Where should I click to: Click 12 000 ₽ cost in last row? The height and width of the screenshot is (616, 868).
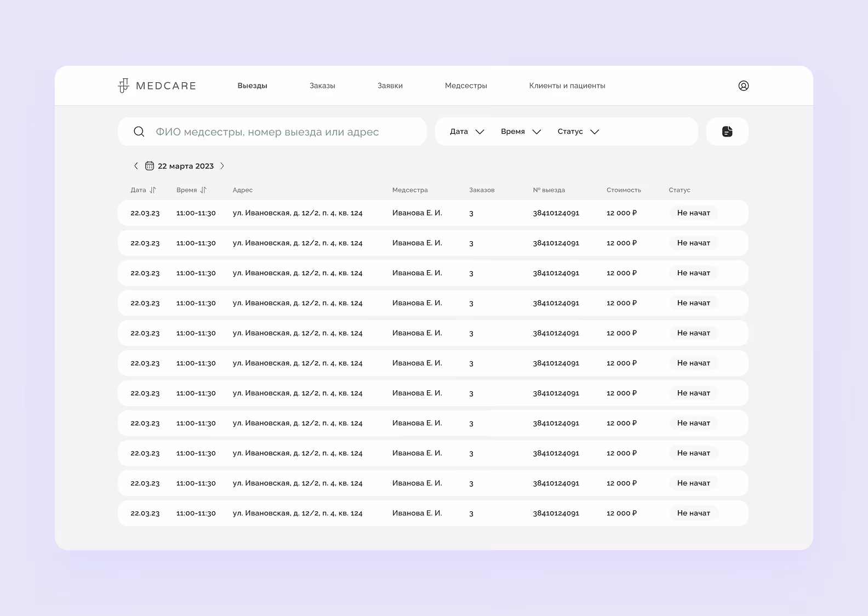621,514
